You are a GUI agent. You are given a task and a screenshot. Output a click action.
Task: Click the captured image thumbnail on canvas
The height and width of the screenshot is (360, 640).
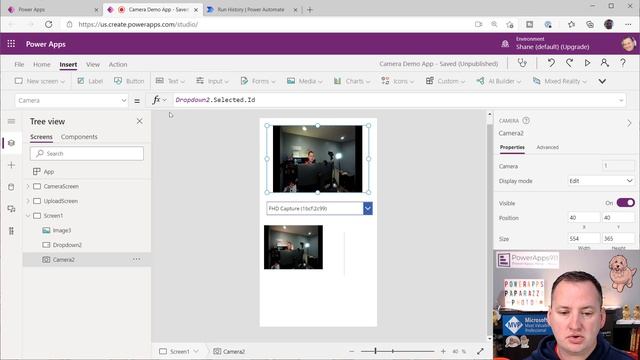click(293, 247)
